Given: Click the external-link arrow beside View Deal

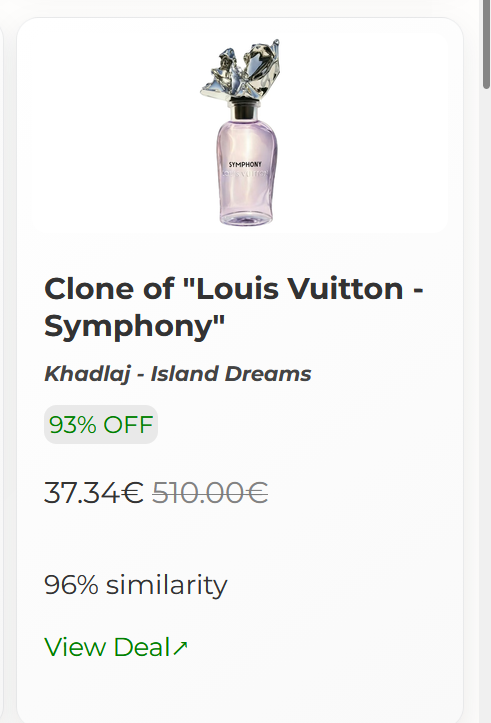Looking at the screenshot, I should coord(180,647).
